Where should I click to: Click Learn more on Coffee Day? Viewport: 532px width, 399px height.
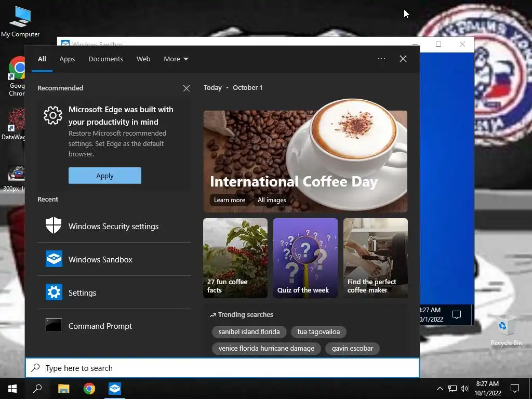coord(229,200)
